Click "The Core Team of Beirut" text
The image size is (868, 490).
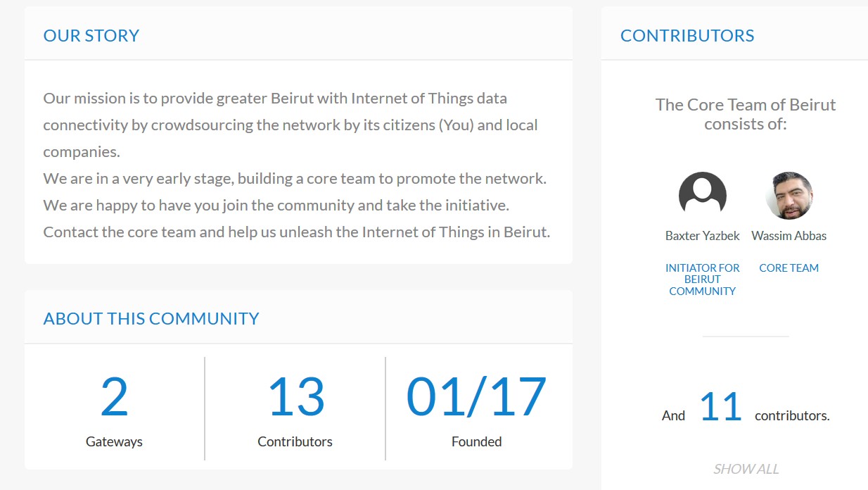pos(746,105)
